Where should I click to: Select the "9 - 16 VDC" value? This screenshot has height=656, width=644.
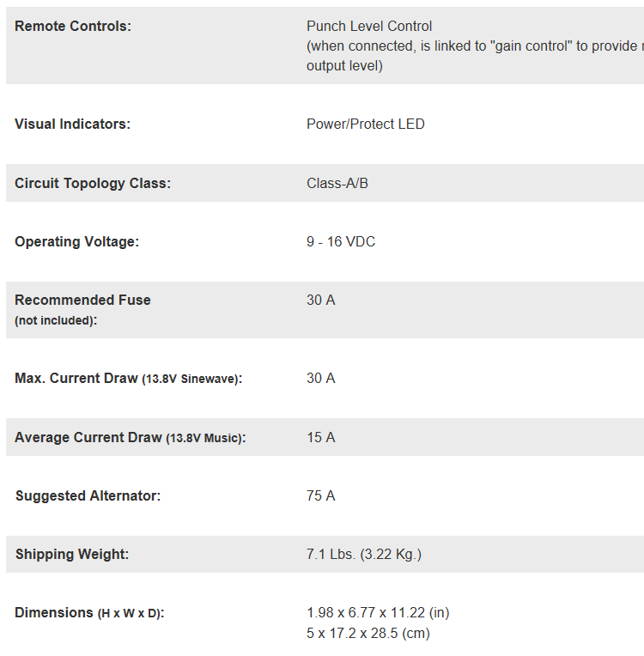[x=341, y=242]
